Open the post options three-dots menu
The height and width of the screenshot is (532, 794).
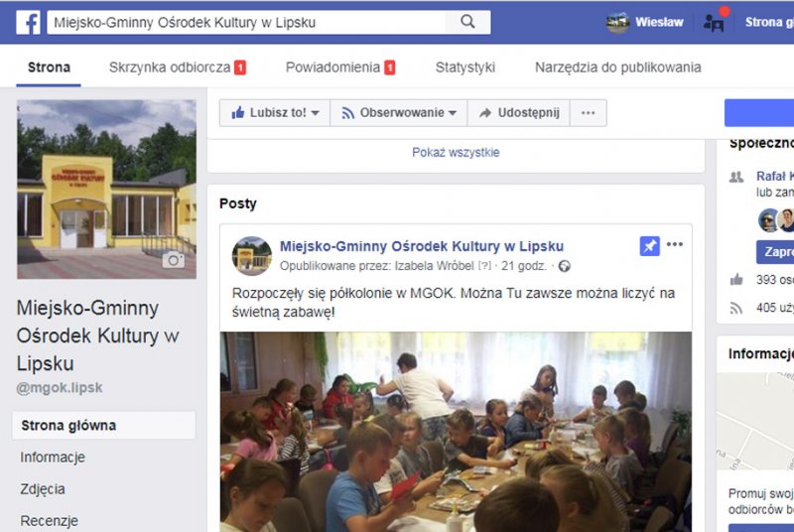tap(675, 244)
